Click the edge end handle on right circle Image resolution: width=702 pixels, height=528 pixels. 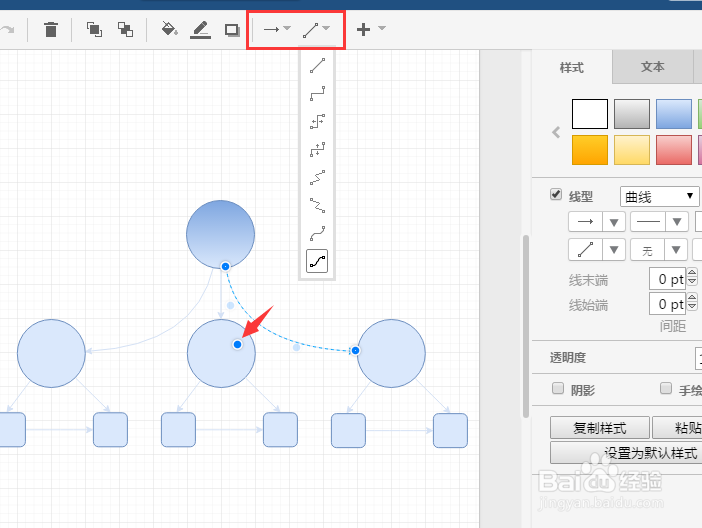[355, 350]
